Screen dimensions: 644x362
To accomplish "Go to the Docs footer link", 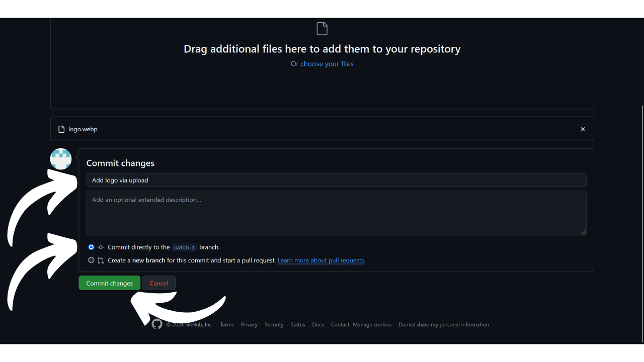I will click(318, 325).
